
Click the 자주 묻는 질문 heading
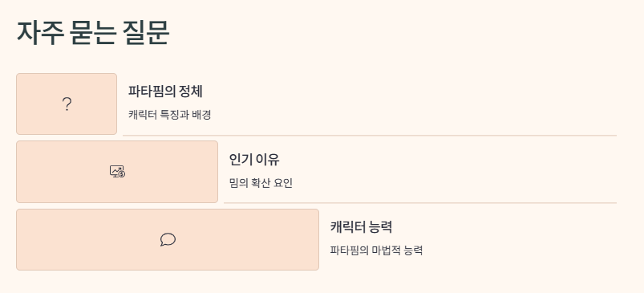pyautogui.click(x=93, y=32)
